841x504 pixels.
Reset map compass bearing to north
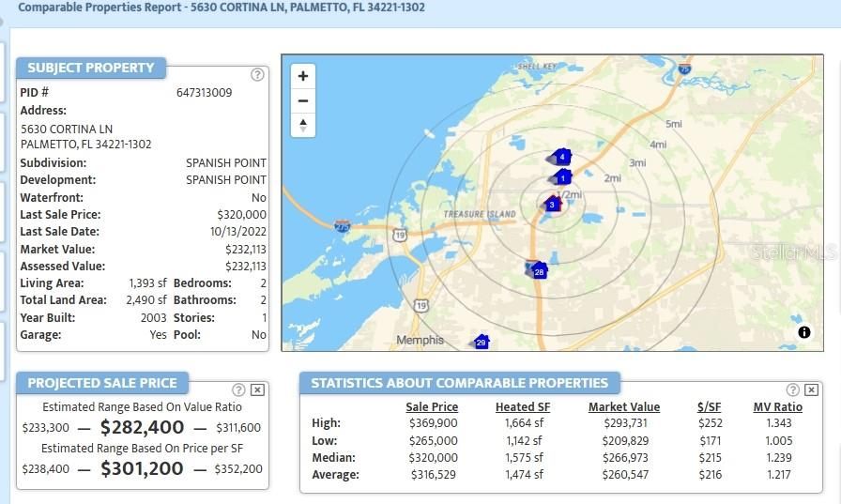(x=302, y=125)
